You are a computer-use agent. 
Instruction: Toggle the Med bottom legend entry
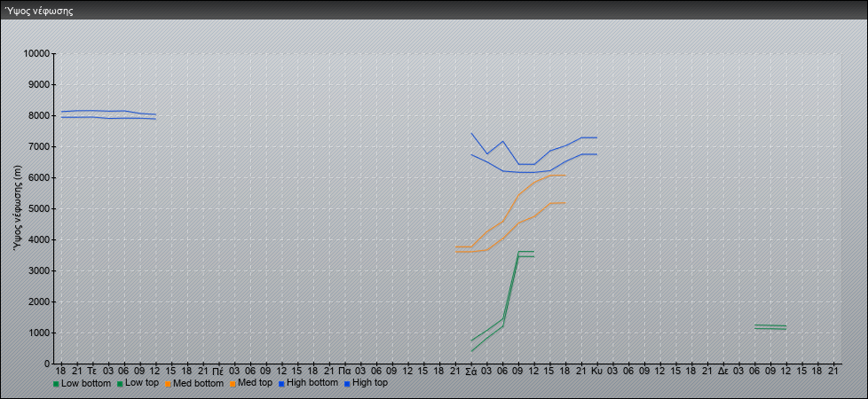tap(194, 383)
